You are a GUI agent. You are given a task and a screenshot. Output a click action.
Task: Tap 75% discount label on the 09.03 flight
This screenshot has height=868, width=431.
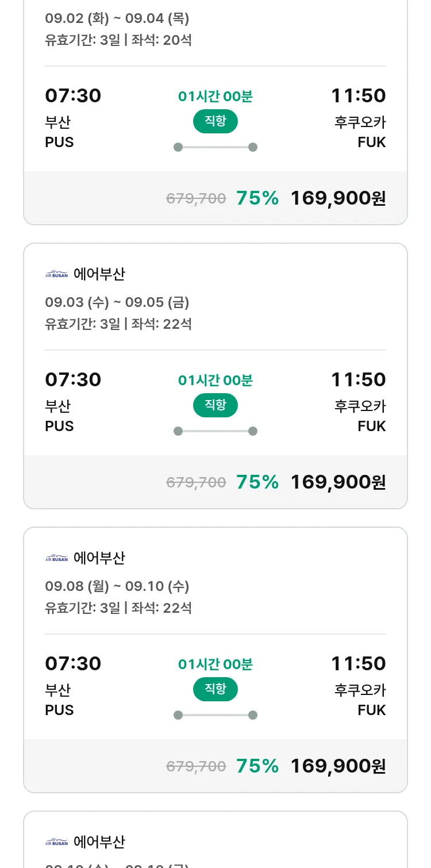[x=257, y=482]
